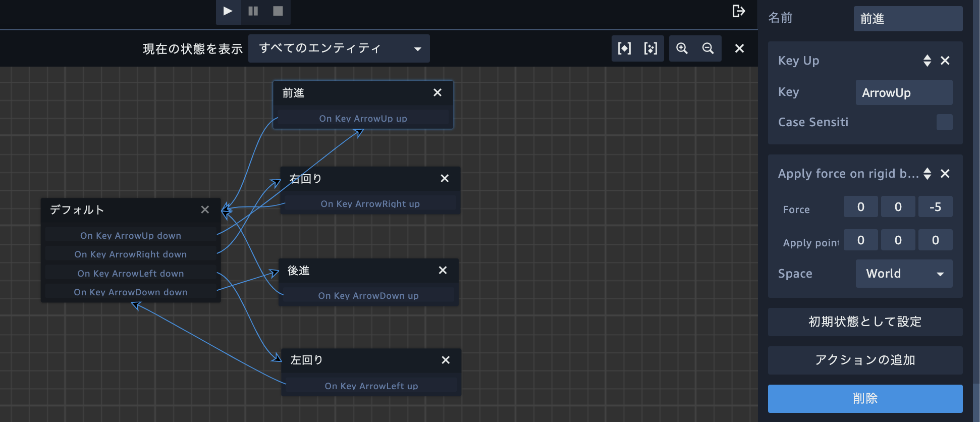Select the 左回り state title
Image resolution: width=980 pixels, height=422 pixels.
[306, 360]
